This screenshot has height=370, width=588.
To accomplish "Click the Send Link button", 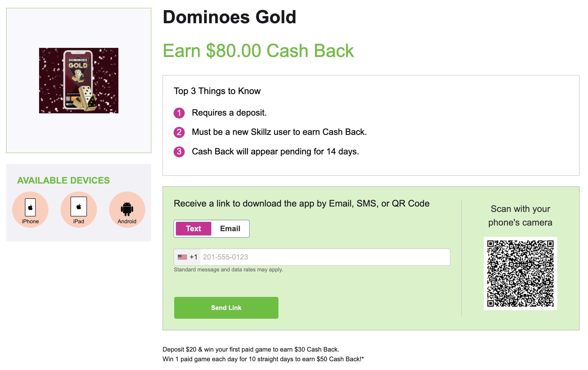I will 226,308.
